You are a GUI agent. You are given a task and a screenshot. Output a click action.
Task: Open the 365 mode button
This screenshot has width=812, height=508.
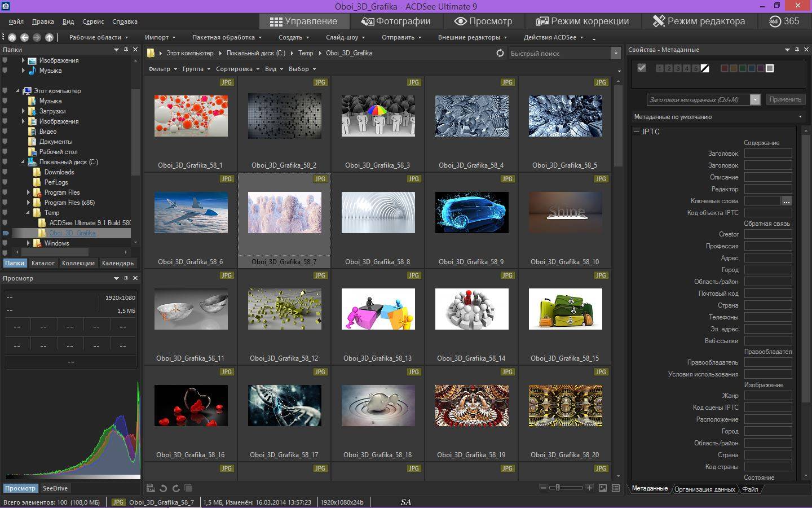coord(784,21)
